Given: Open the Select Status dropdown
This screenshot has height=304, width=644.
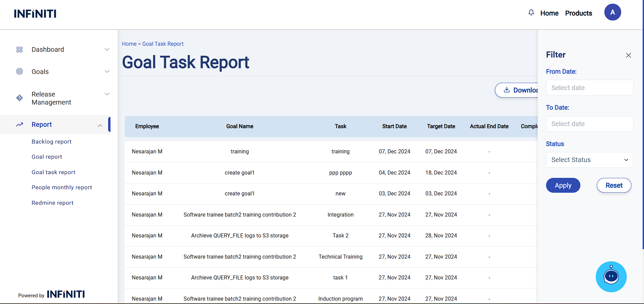Looking at the screenshot, I should click(x=589, y=160).
